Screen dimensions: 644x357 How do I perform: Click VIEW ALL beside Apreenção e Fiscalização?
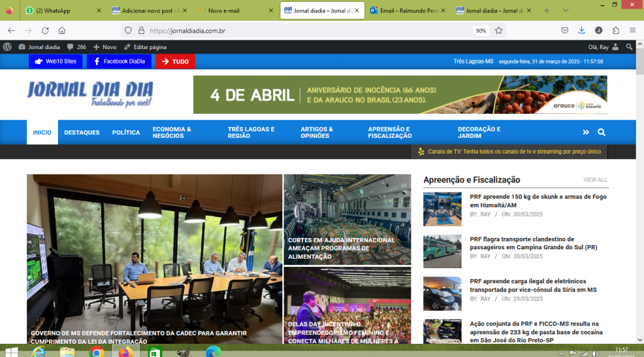pos(595,179)
